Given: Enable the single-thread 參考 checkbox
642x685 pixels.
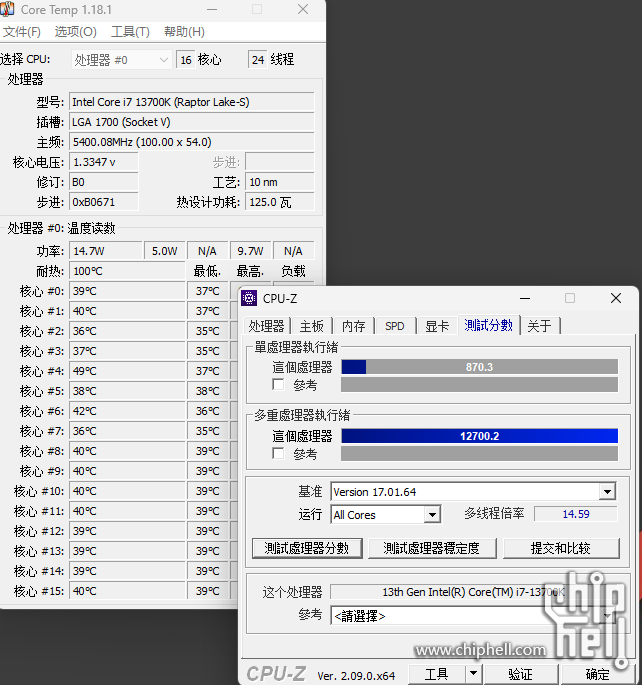Looking at the screenshot, I should pyautogui.click(x=278, y=385).
